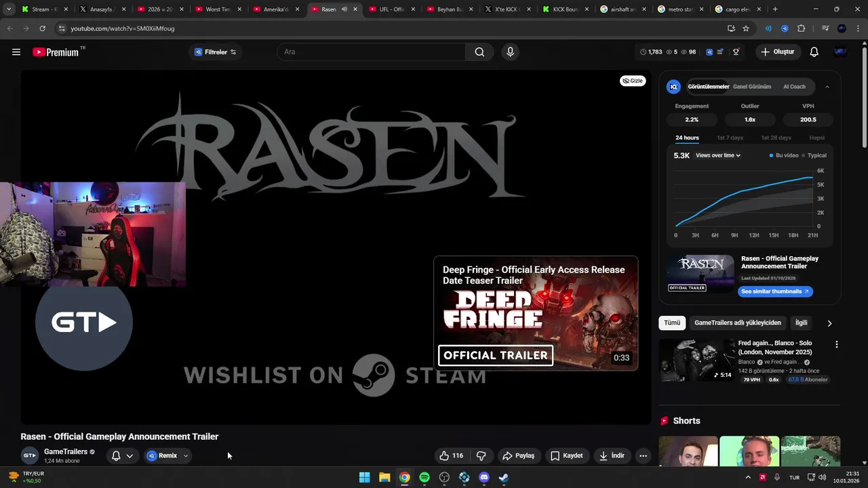
Task: Click 'See similar thumbnails' button
Action: pyautogui.click(x=775, y=291)
